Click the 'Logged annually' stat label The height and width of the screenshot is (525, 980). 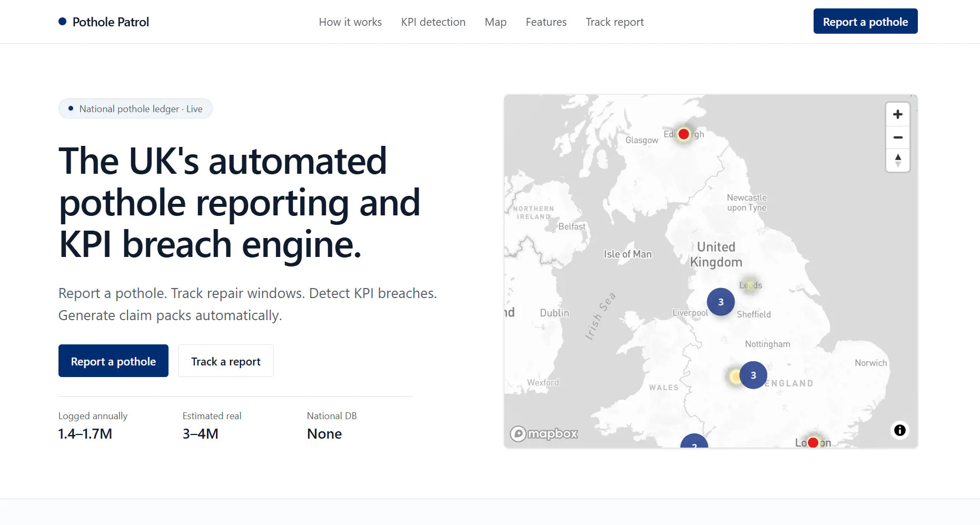[x=93, y=416]
